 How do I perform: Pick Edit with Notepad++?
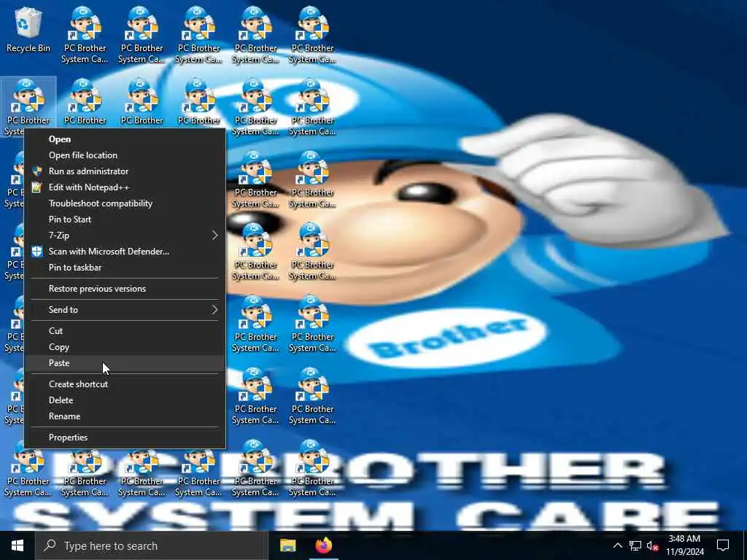[x=124, y=187]
